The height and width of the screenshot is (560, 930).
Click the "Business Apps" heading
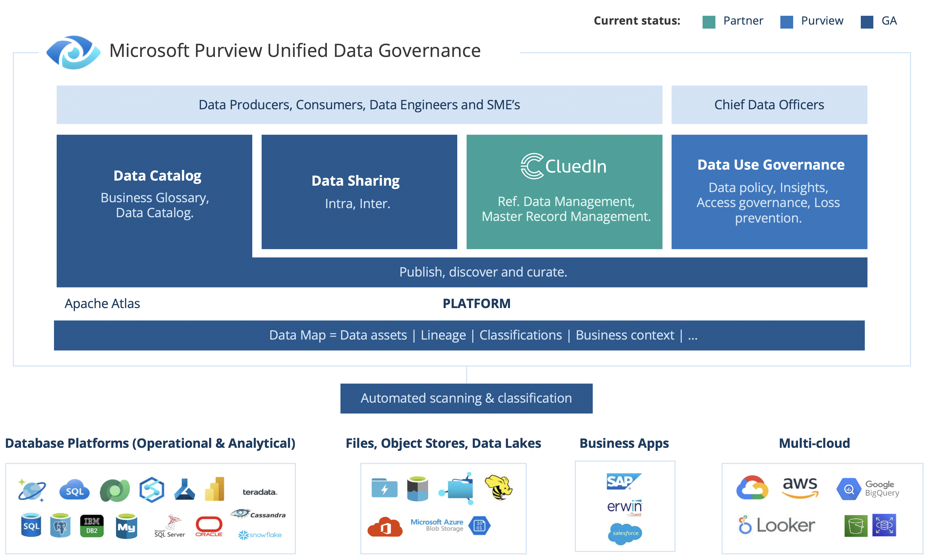(624, 443)
